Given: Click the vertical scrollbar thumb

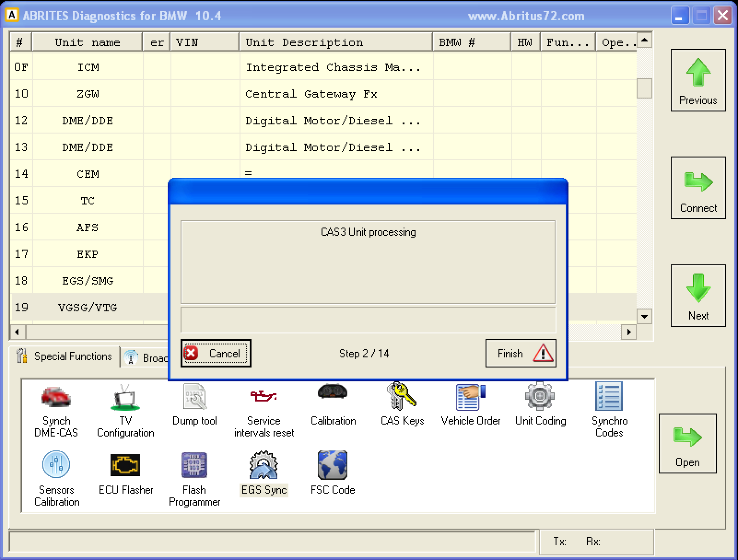Looking at the screenshot, I should coord(644,88).
